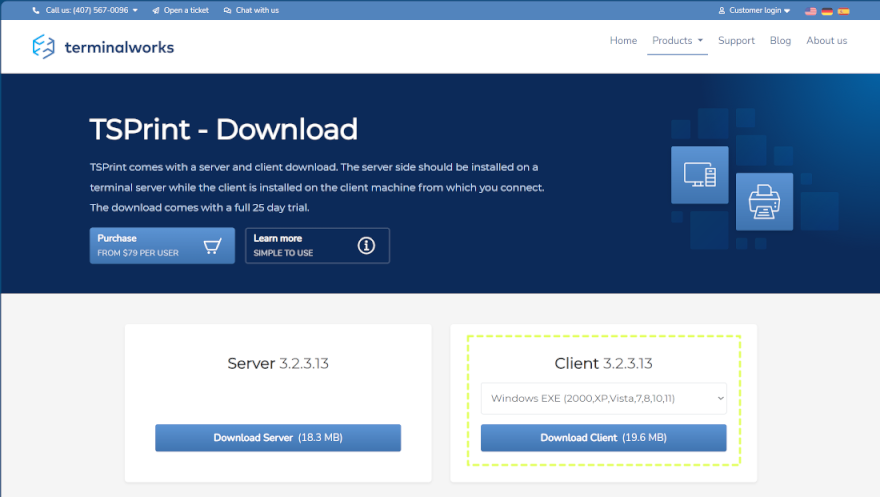Click the printer tile icon

pos(764,201)
